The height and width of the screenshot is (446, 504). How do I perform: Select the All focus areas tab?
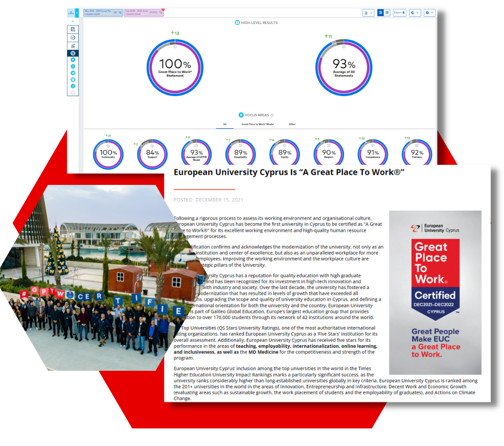pyautogui.click(x=224, y=124)
